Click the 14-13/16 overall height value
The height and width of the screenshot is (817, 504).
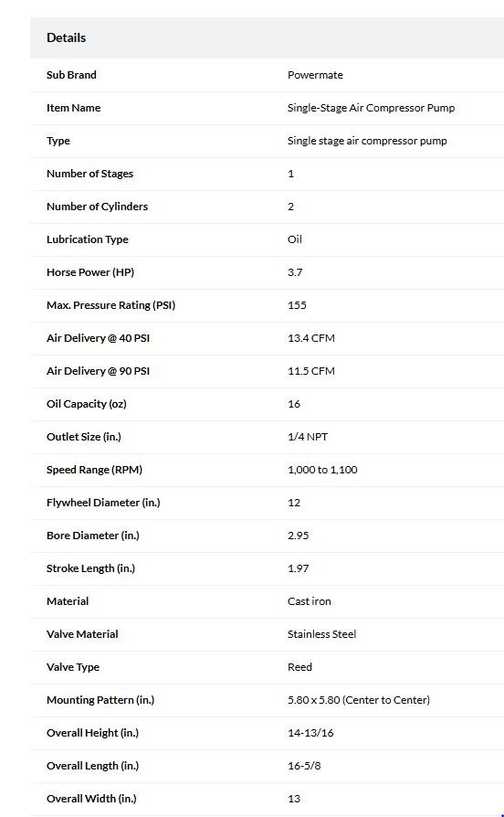click(x=310, y=733)
